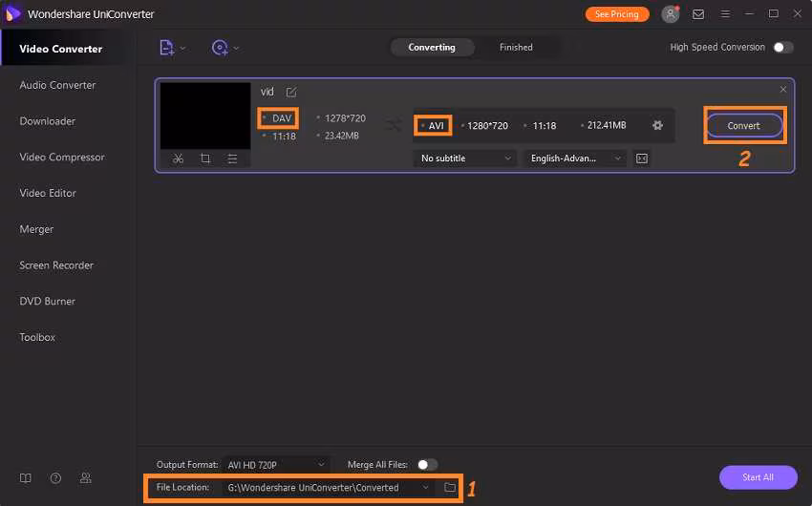Open DVD Burner
Image resolution: width=812 pixels, height=506 pixels.
(x=47, y=301)
